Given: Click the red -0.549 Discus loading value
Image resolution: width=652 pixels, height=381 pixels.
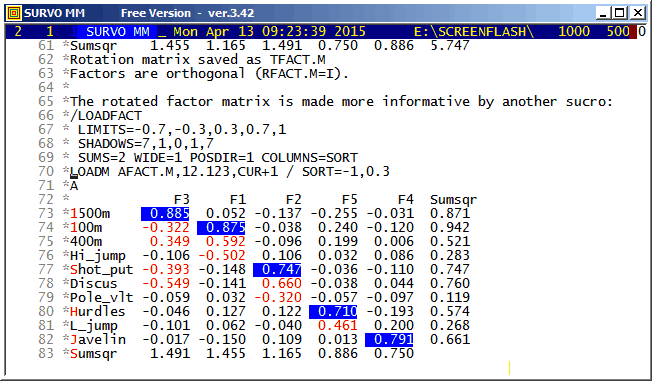Looking at the screenshot, I should pos(166,284).
